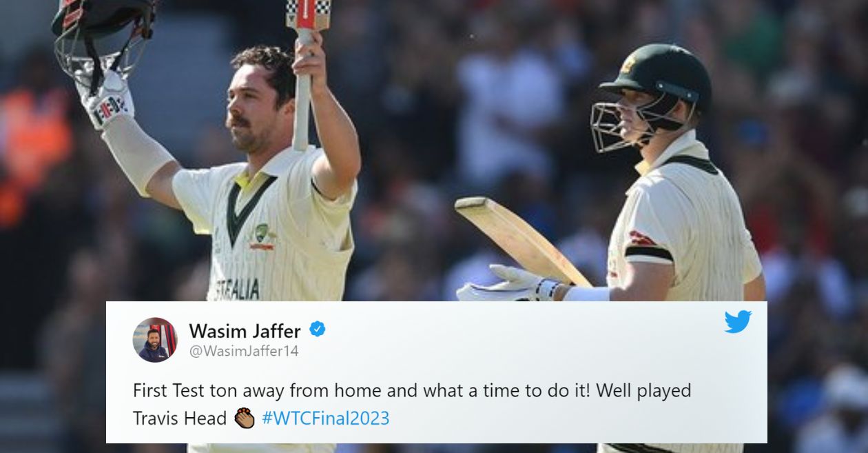This screenshot has width=868, height=453.
Task: Open the Wasim Jaffer profile avatar
Action: coord(155,340)
